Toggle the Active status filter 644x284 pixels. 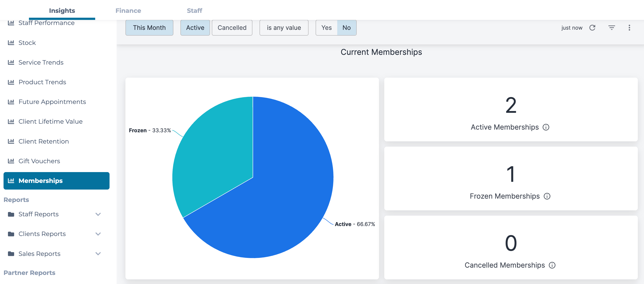(195, 28)
